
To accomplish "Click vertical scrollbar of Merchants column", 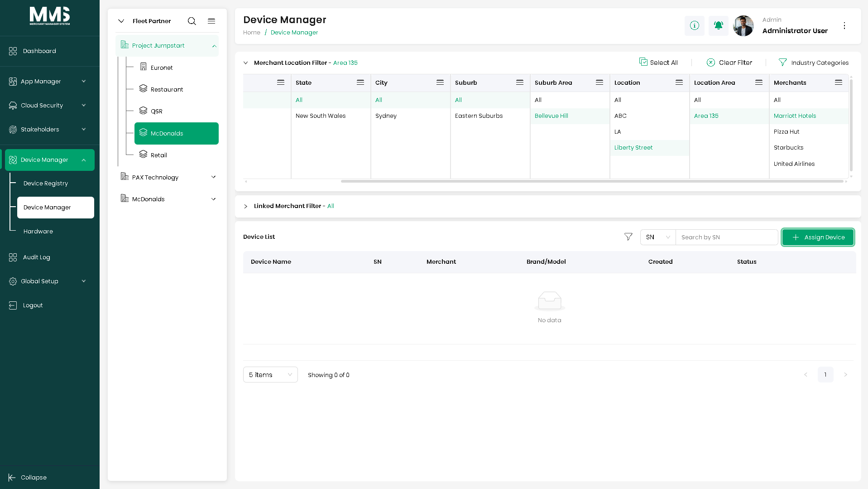I will pos(851,125).
